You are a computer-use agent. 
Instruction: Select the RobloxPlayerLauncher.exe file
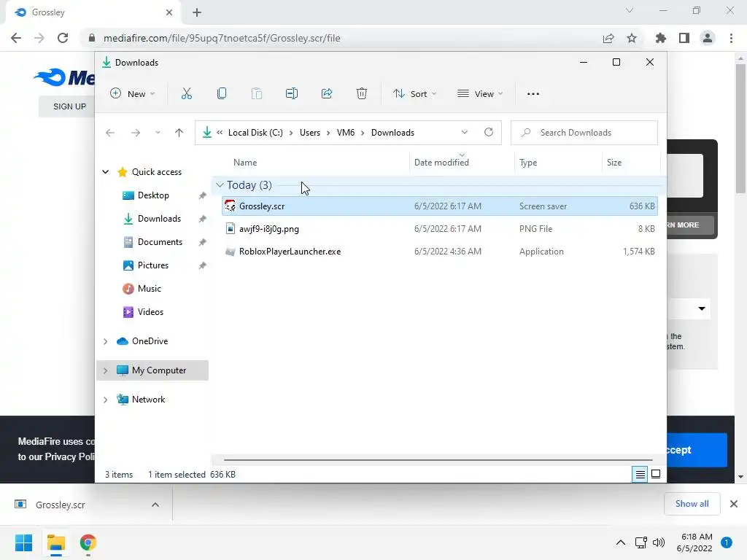[439, 252]
